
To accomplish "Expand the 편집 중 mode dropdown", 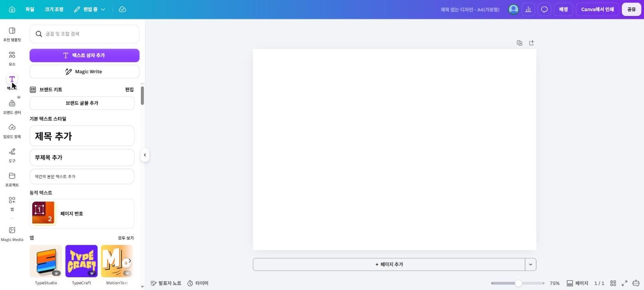I will tap(90, 9).
